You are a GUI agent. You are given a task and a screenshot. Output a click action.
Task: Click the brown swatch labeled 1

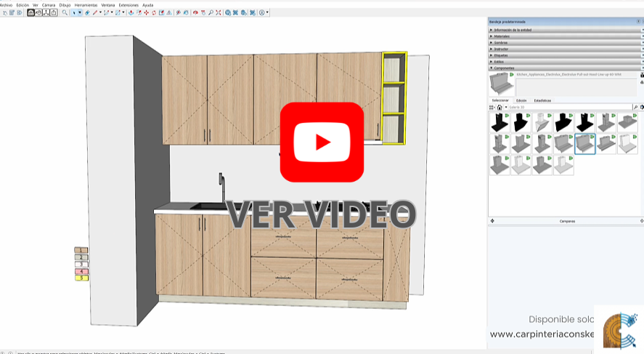coord(81,250)
